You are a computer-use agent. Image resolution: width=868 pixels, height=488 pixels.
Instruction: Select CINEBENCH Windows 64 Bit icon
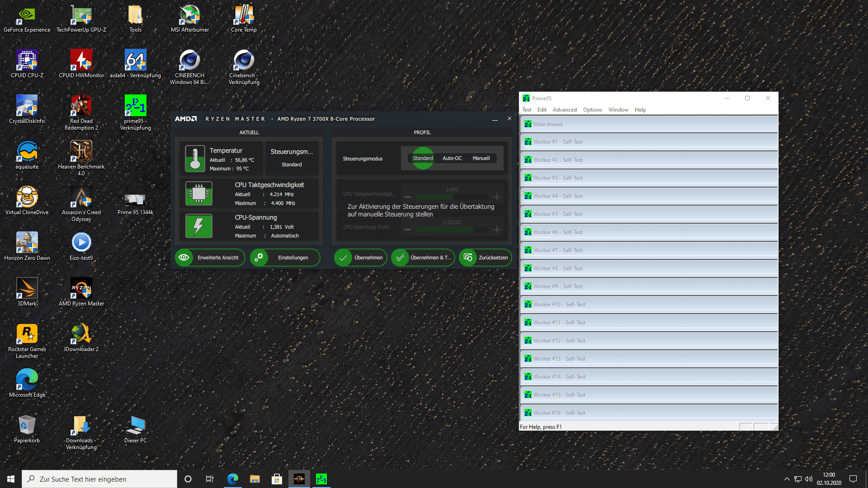click(189, 67)
